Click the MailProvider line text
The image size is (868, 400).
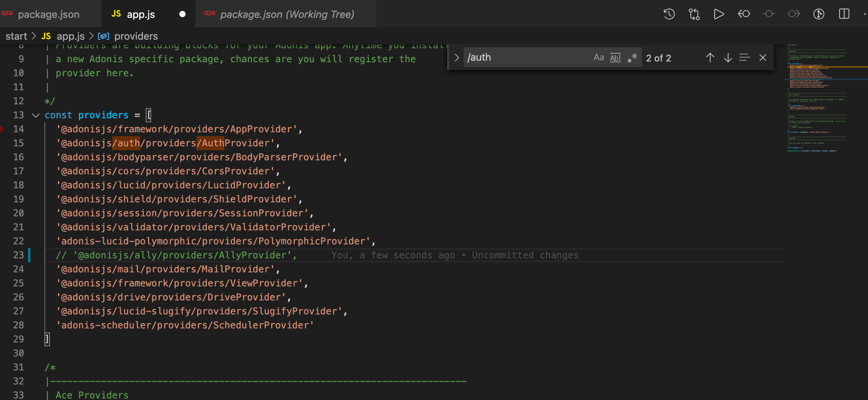[x=168, y=269]
